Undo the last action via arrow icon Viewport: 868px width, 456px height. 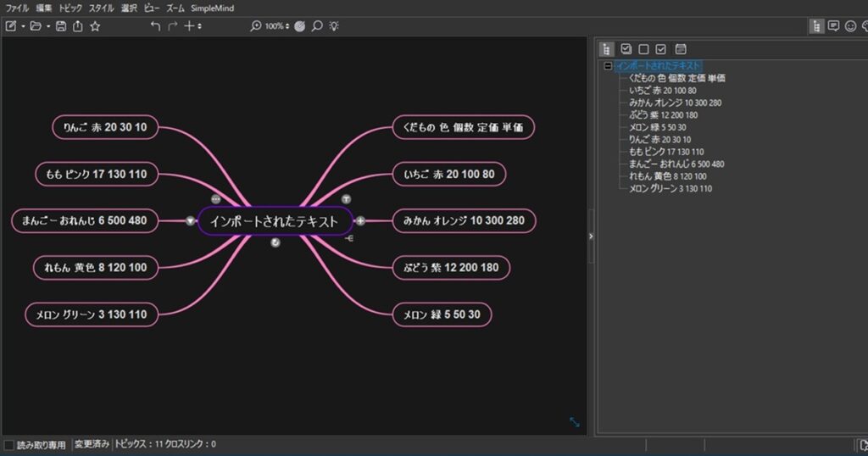point(155,26)
